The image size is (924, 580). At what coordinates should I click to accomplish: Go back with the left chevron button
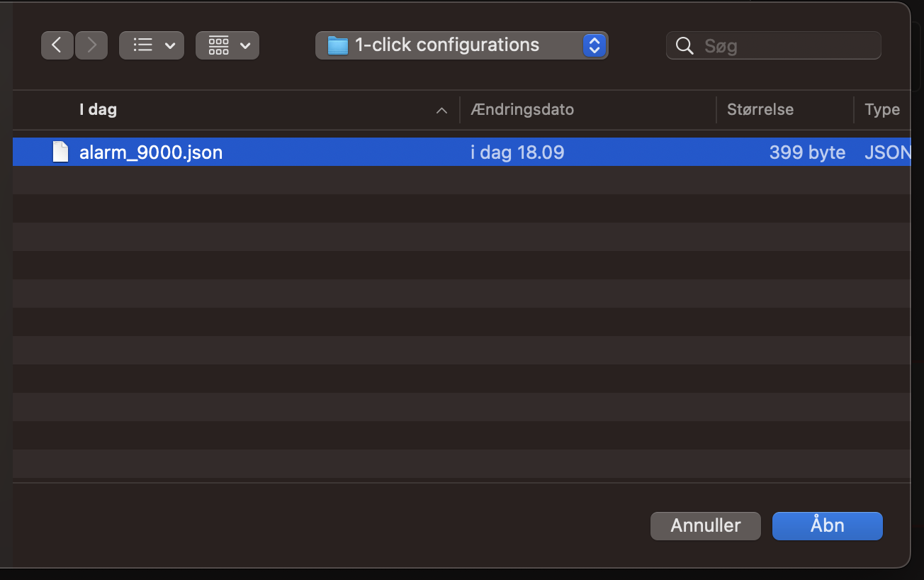[57, 45]
